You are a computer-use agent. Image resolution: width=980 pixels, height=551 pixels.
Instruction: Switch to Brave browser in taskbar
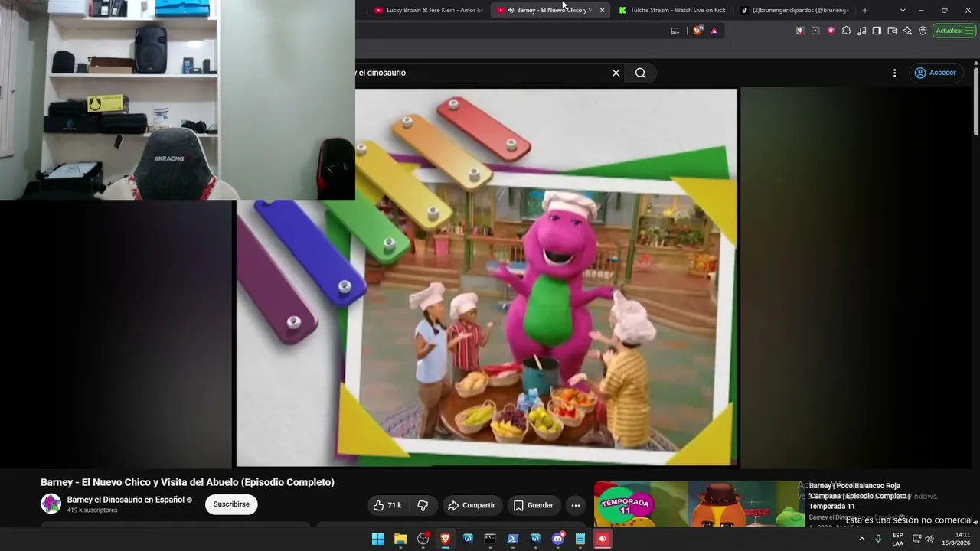445,539
